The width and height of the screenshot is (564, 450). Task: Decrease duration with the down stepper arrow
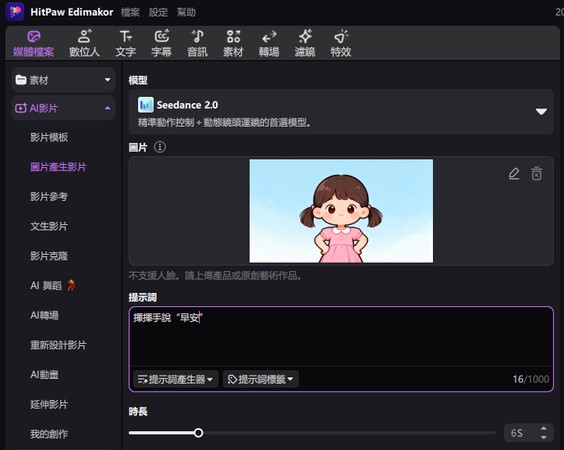[x=543, y=437]
